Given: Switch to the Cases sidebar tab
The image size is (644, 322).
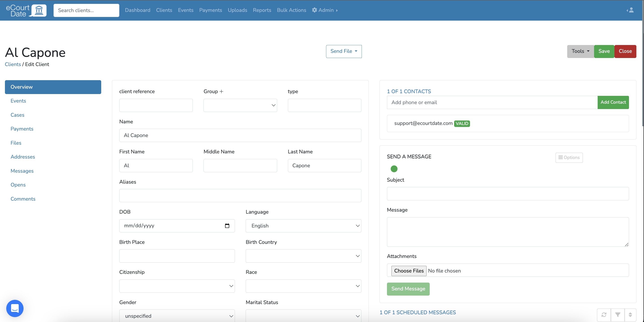Looking at the screenshot, I should click(x=17, y=115).
